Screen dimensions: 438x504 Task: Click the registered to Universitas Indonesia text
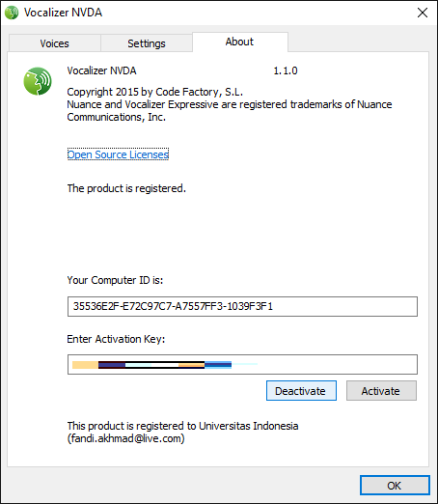(x=182, y=432)
